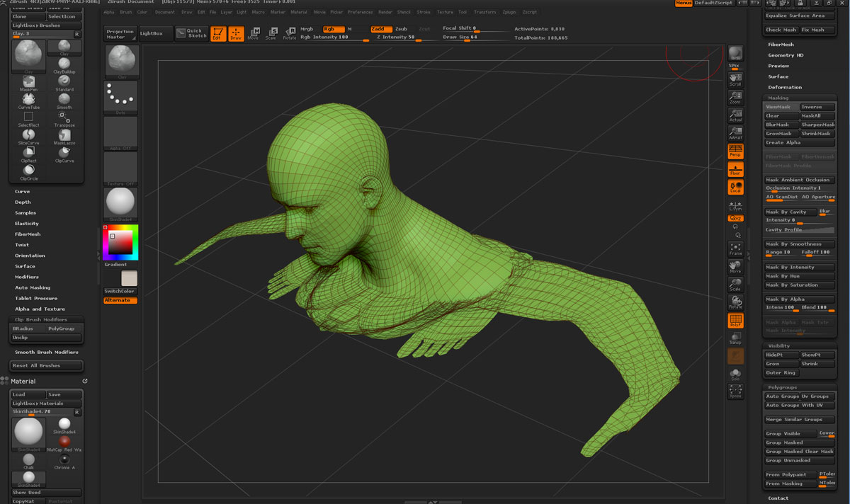Select the ClayBuildup brush
The height and width of the screenshot is (504, 850).
point(64,62)
